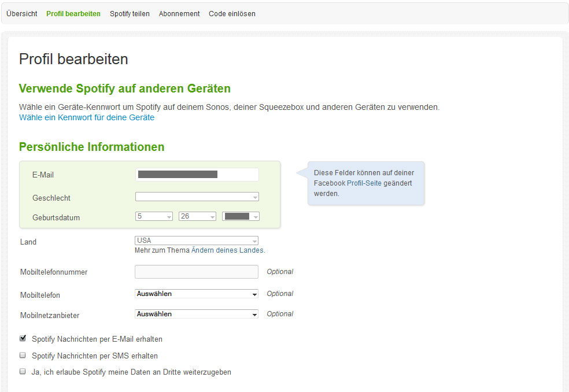Viewport: 569px width, 392px height.
Task: Expand the Mobiltelefon Auswählen dropdown
Action: (x=197, y=294)
